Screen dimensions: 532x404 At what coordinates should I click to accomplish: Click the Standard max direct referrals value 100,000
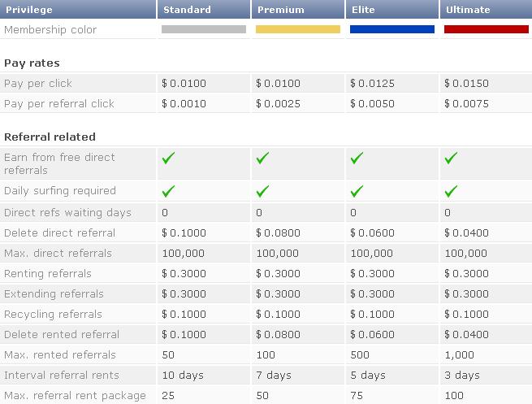(184, 254)
